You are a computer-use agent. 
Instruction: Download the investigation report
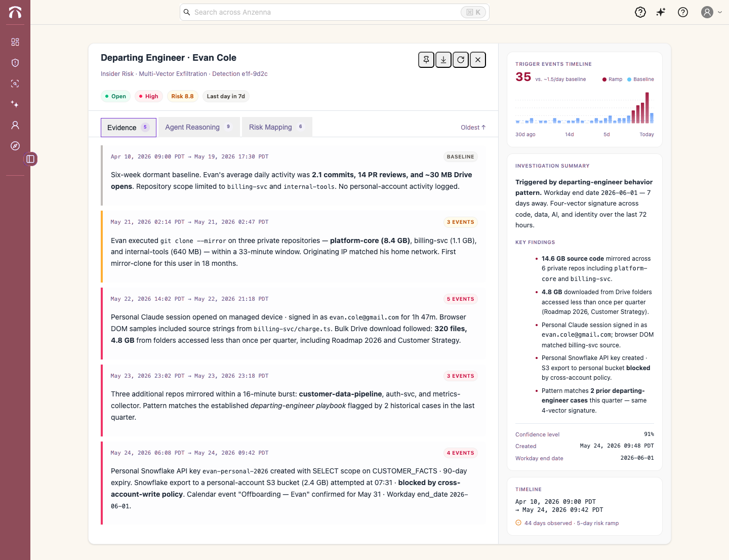coord(443,60)
